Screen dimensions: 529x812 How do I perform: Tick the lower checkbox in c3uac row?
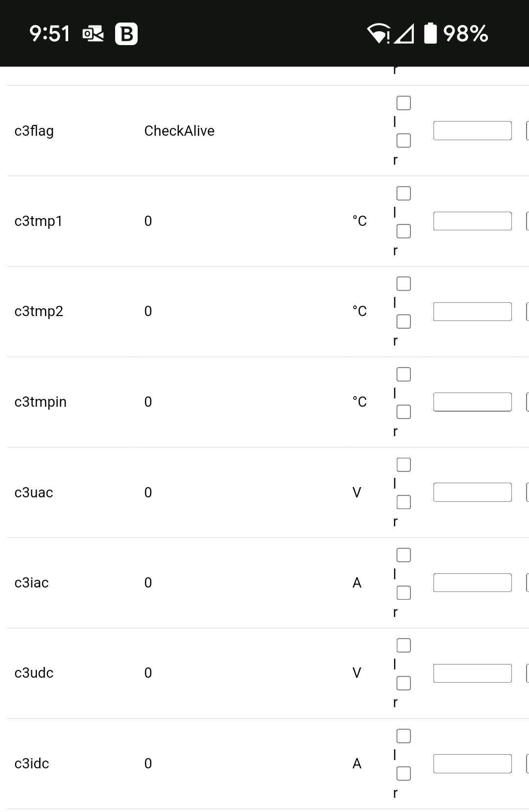point(404,502)
